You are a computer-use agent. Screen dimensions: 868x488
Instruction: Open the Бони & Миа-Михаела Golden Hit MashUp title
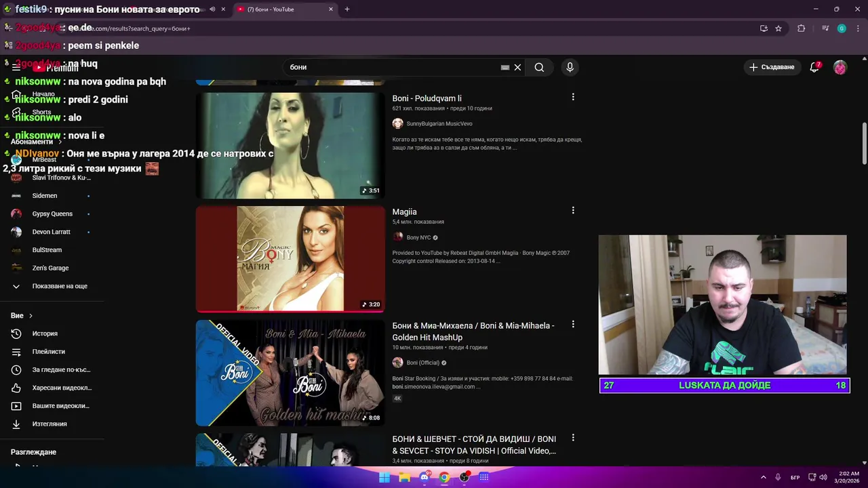tap(473, 331)
